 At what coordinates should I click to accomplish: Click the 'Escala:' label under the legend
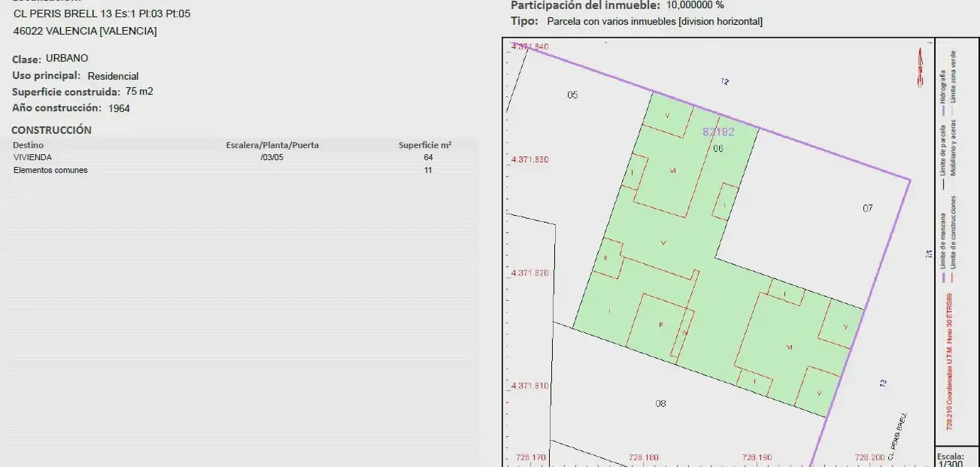coord(951,456)
